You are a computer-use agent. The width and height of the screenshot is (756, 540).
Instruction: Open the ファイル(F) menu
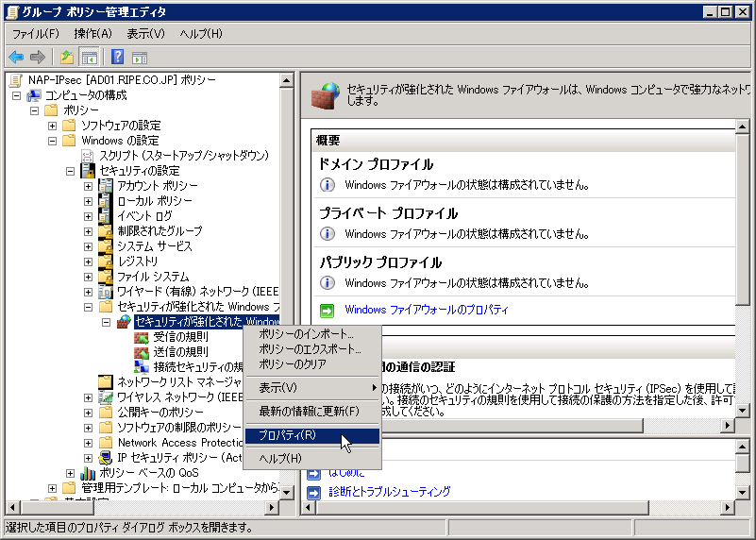point(36,34)
